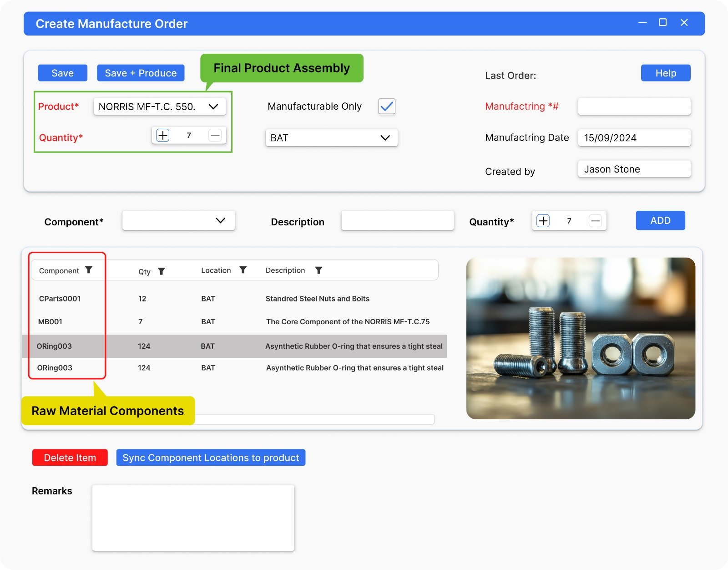Image resolution: width=728 pixels, height=570 pixels.
Task: Click the nuts and bolts product image
Action: 581,338
